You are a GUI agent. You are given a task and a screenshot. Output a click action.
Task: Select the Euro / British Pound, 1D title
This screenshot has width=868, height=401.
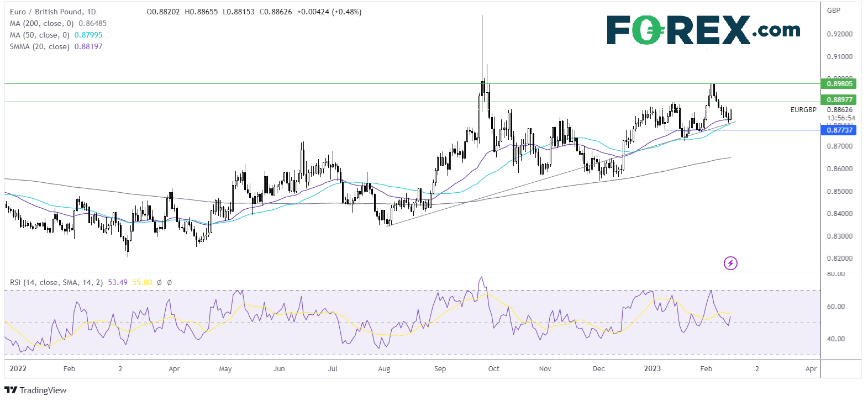(54, 12)
